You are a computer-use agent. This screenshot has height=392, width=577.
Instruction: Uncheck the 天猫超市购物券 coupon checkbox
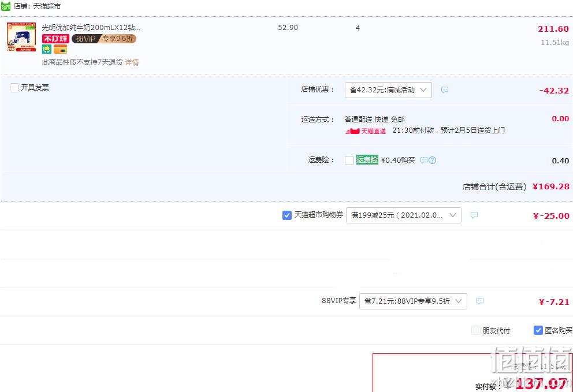[287, 215]
